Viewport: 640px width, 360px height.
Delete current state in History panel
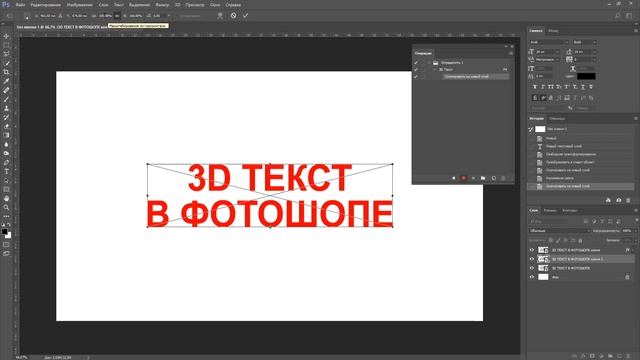click(628, 200)
